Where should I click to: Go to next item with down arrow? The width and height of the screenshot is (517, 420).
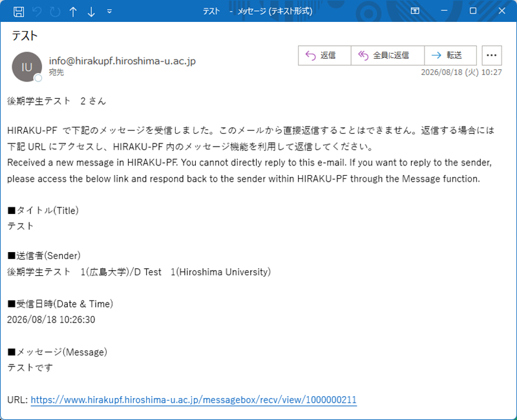tap(91, 12)
